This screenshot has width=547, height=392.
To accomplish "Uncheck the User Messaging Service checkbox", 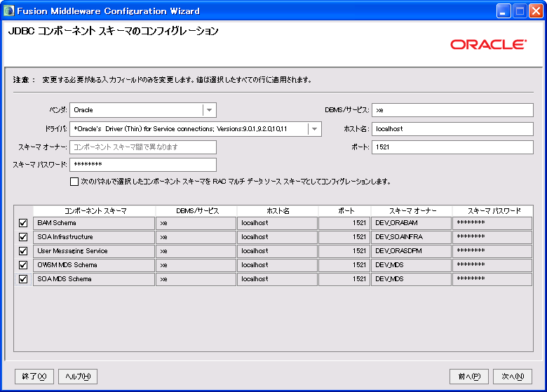I will tap(23, 251).
